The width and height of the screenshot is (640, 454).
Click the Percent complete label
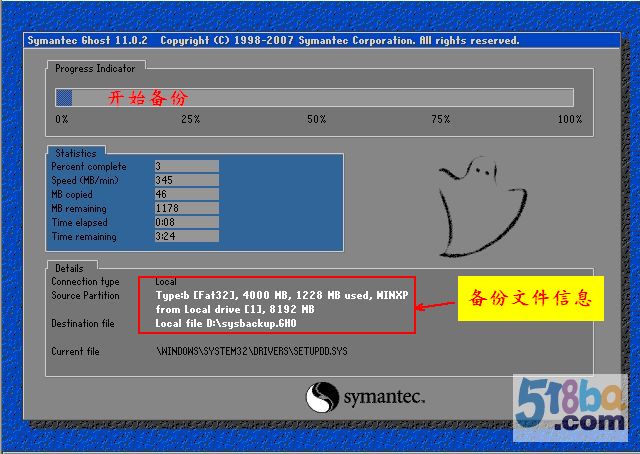tap(89, 167)
